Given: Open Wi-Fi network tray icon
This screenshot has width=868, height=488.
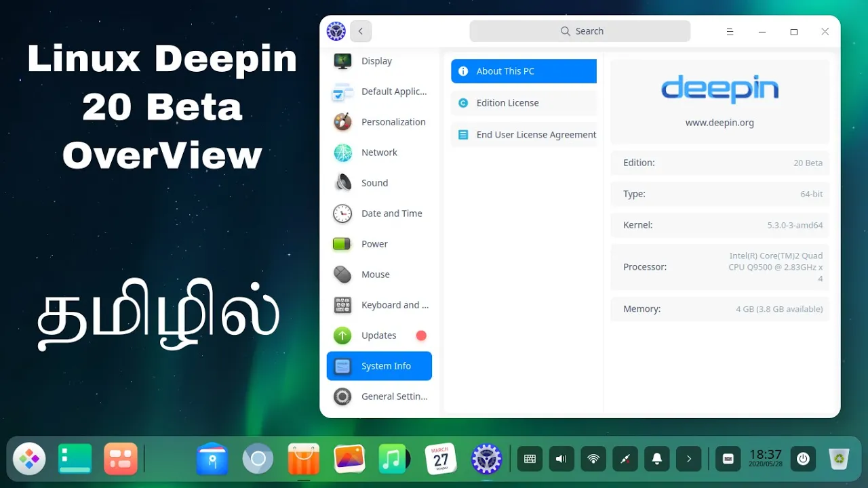Looking at the screenshot, I should click(x=593, y=459).
